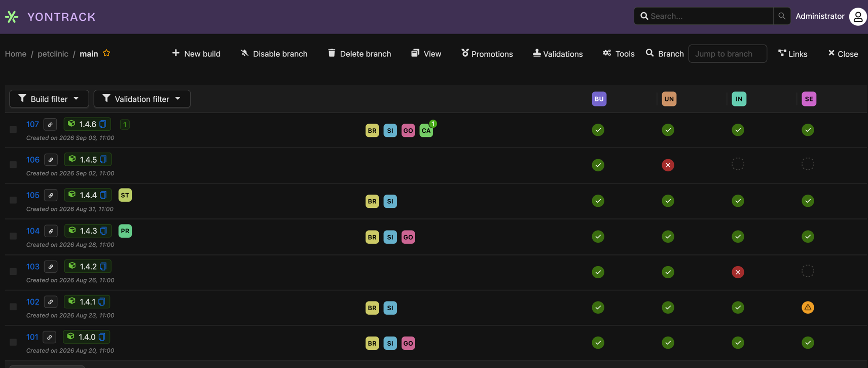Copy release label 1.4.0
This screenshot has height=368, width=868.
(x=102, y=337)
